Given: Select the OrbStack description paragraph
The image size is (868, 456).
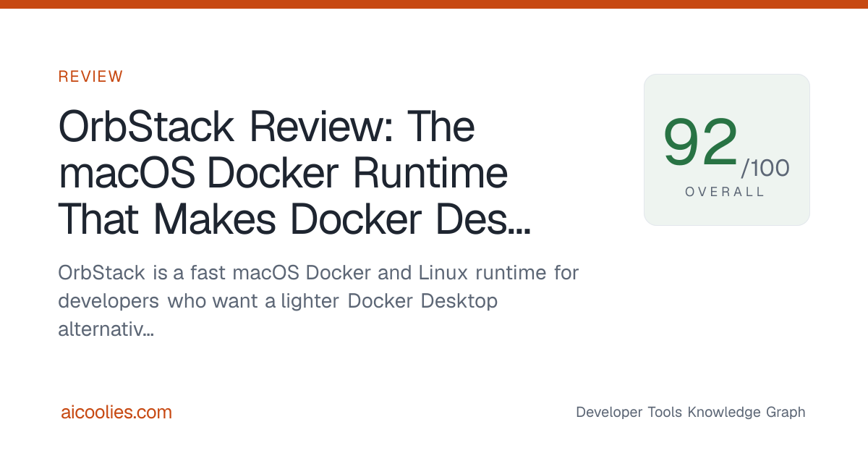Looking at the screenshot, I should coord(318,302).
